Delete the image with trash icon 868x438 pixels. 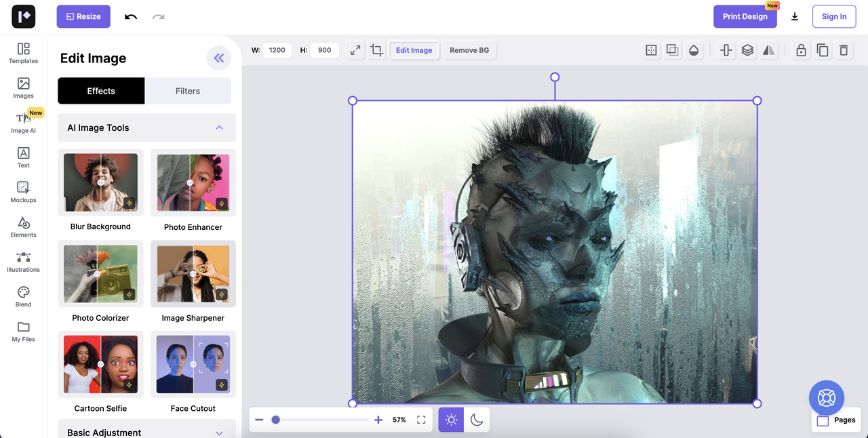coord(844,50)
